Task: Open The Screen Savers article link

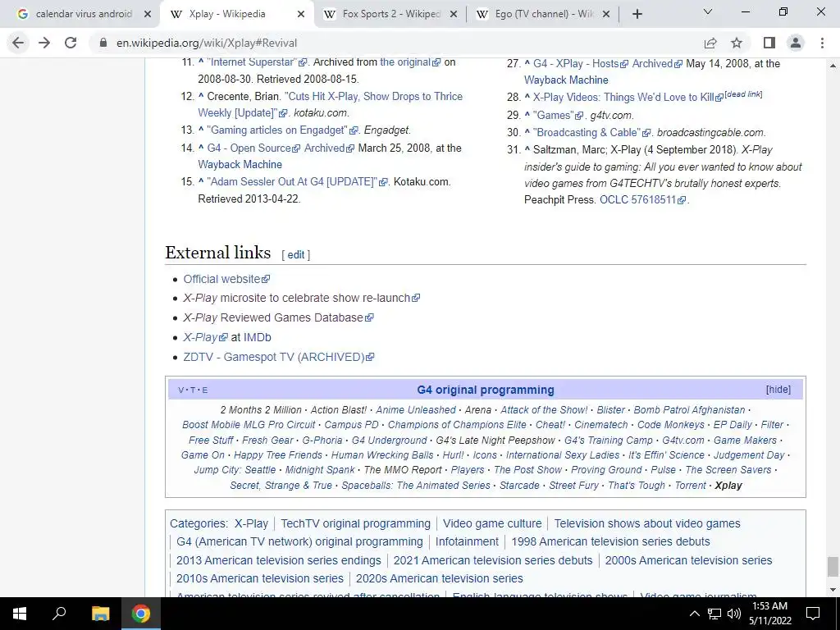Action: click(728, 470)
